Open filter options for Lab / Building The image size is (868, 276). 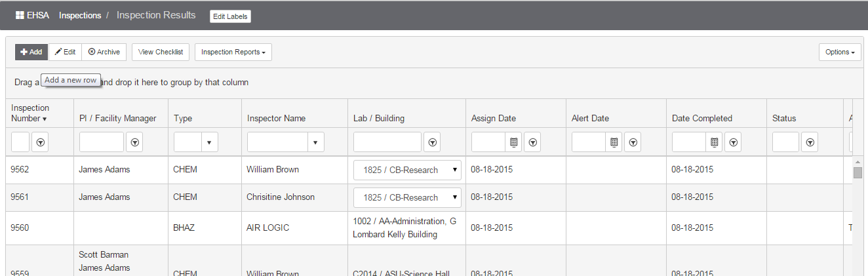[432, 142]
